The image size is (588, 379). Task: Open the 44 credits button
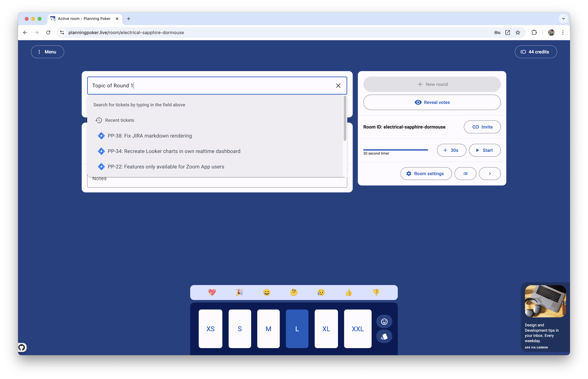pos(536,52)
